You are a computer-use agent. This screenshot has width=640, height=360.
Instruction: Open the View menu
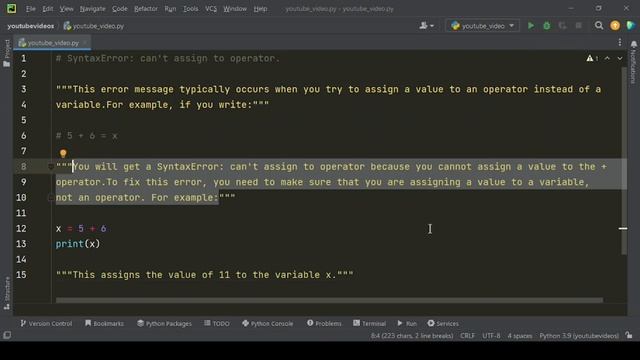point(66,9)
